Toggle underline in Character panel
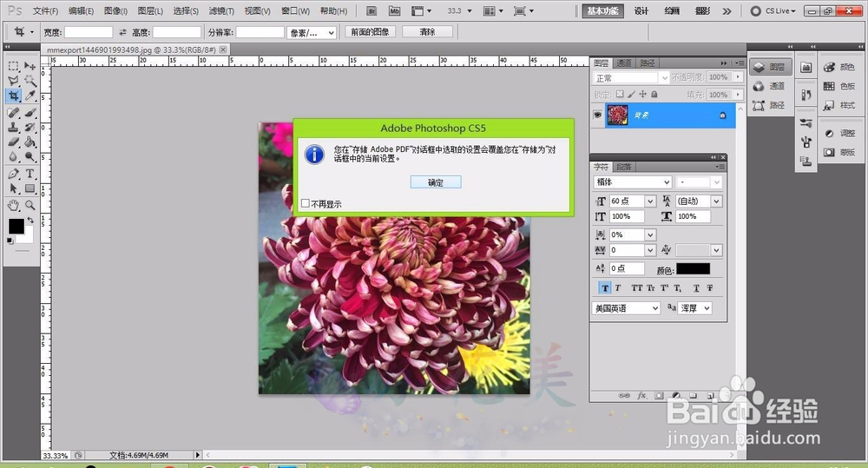The image size is (868, 468). pos(696,288)
